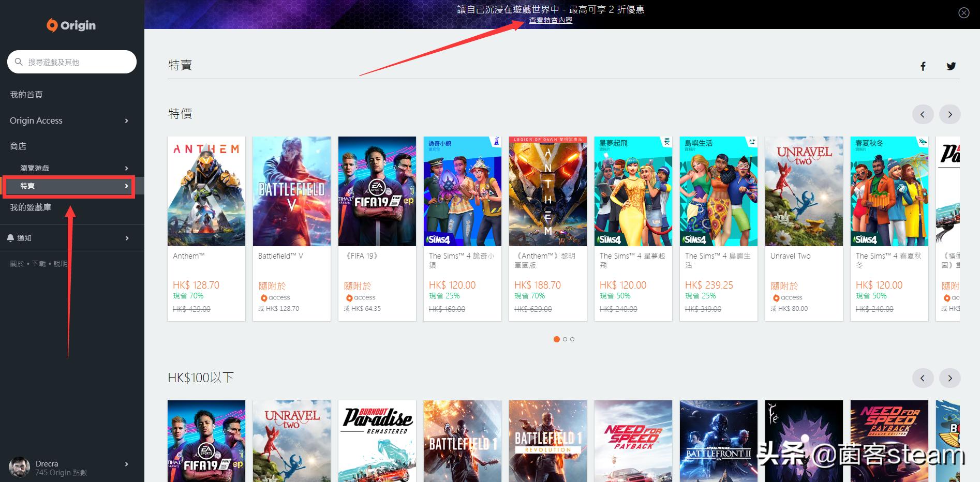Expand the 瀏覽遊戲 submenu
The image size is (980, 482).
[126, 168]
